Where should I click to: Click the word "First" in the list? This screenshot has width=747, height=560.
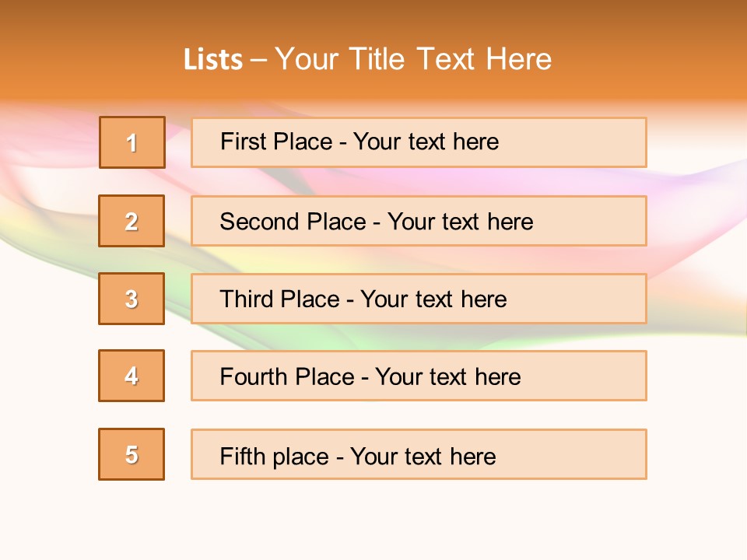pyautogui.click(x=241, y=142)
